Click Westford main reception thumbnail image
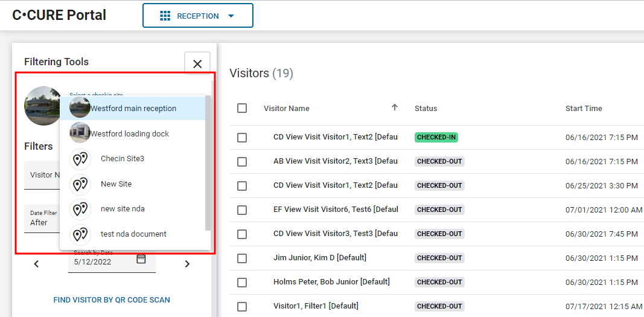This screenshot has height=317, width=644. point(80,107)
